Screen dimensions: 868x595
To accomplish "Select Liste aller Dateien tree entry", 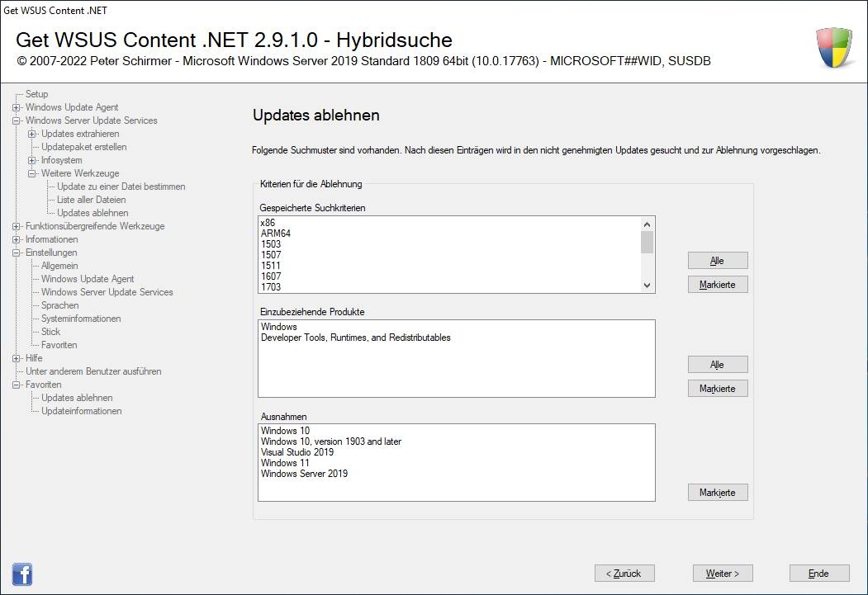I will click(91, 200).
